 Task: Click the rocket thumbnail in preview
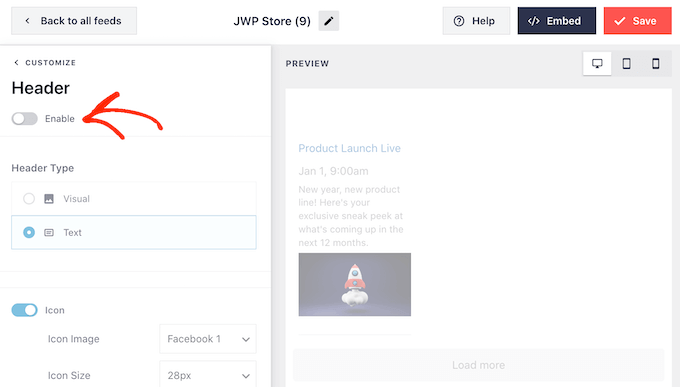click(x=355, y=285)
